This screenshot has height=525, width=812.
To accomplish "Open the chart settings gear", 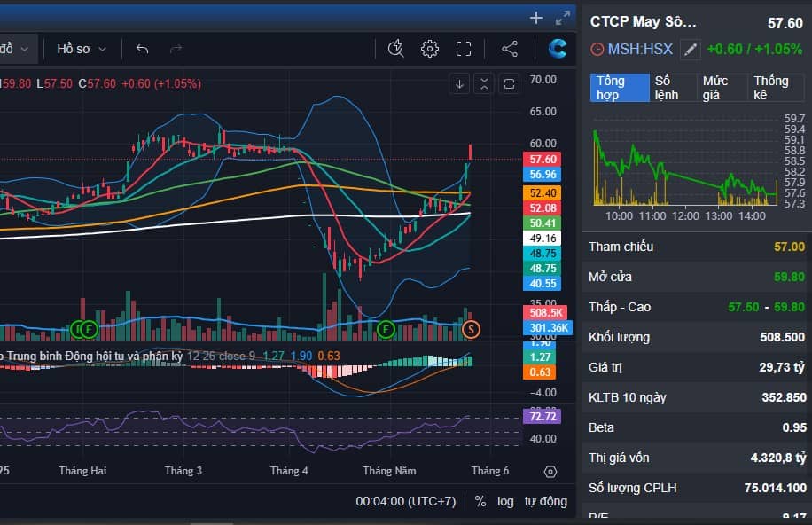I will pyautogui.click(x=429, y=49).
